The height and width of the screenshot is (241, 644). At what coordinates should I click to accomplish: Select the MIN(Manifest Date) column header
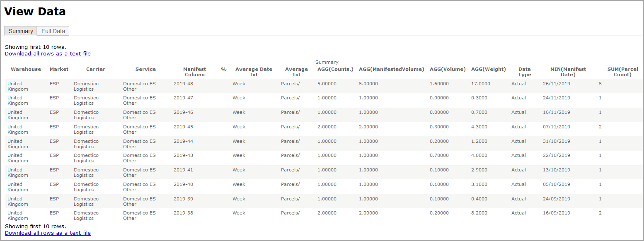pos(568,72)
